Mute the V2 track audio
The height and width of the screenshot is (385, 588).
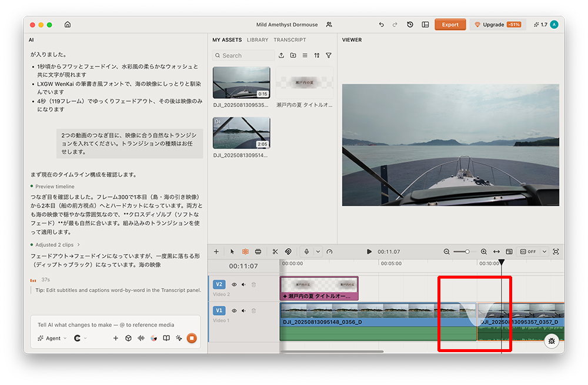pos(244,284)
